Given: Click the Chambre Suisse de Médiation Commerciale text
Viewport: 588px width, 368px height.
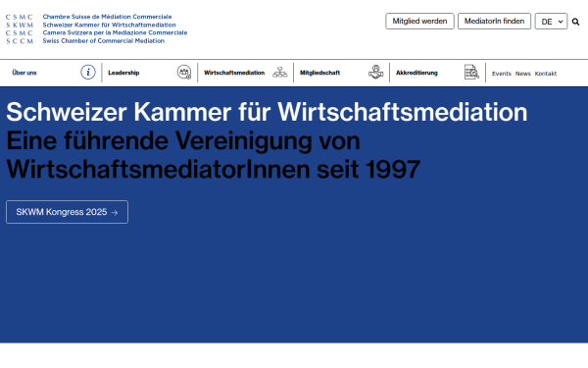Looking at the screenshot, I should coord(107,17).
